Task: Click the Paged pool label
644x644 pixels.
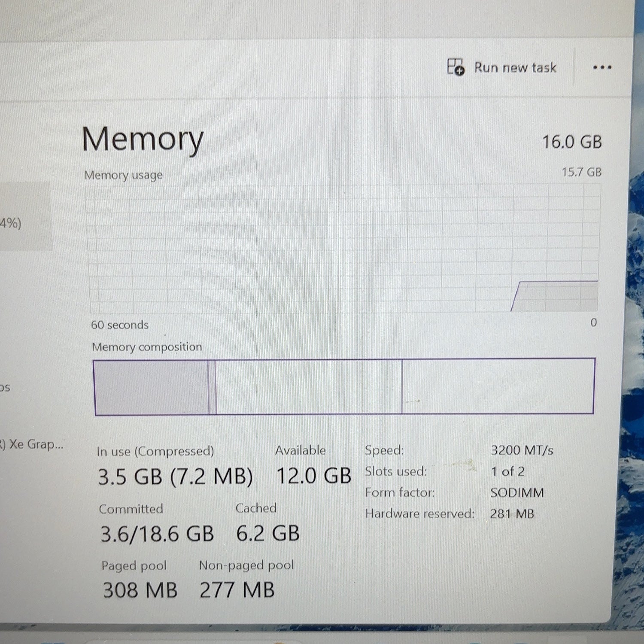Action: click(134, 566)
